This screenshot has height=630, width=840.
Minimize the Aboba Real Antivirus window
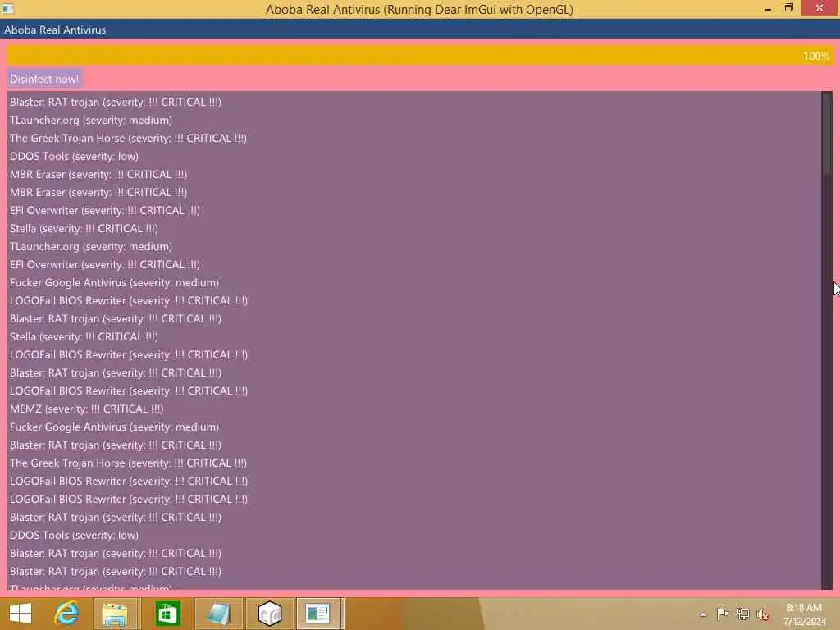[768, 8]
